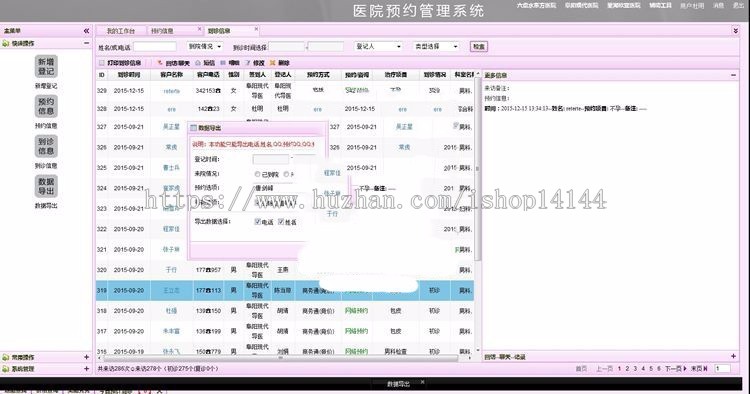Select the 到诊信息 tab
This screenshot has height=394, width=750.
(x=219, y=31)
